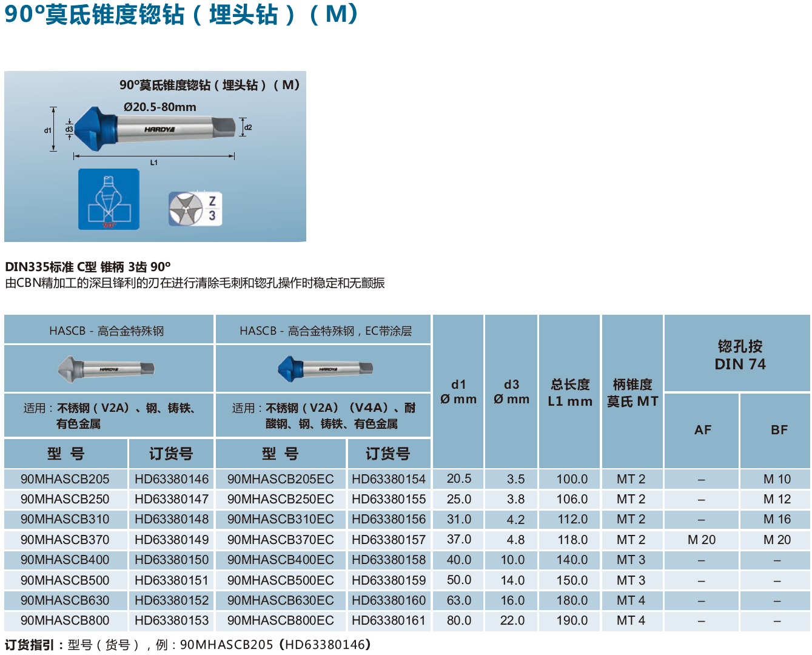812x655 pixels.
Task: Select model cell 90MHASCB500EC
Action: tap(281, 580)
